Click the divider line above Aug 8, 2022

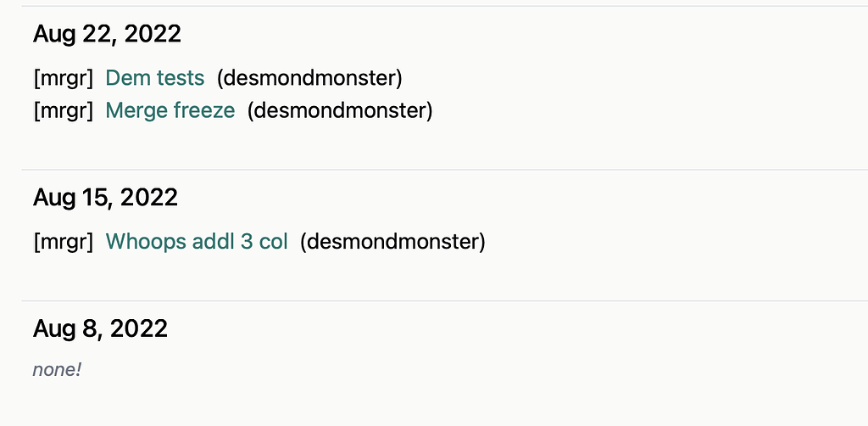[444, 300]
